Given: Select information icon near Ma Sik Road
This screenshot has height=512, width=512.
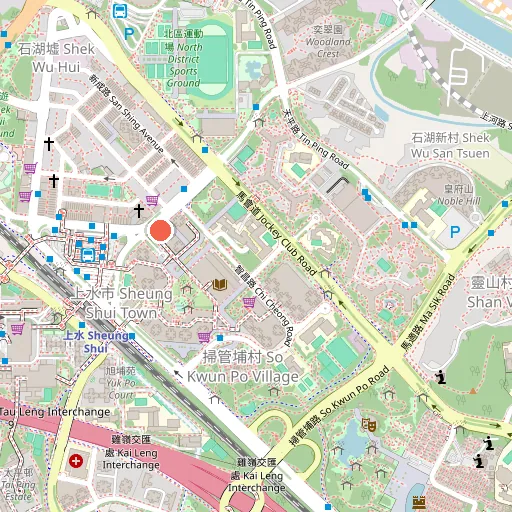Looking at the screenshot, I should coord(441,377).
